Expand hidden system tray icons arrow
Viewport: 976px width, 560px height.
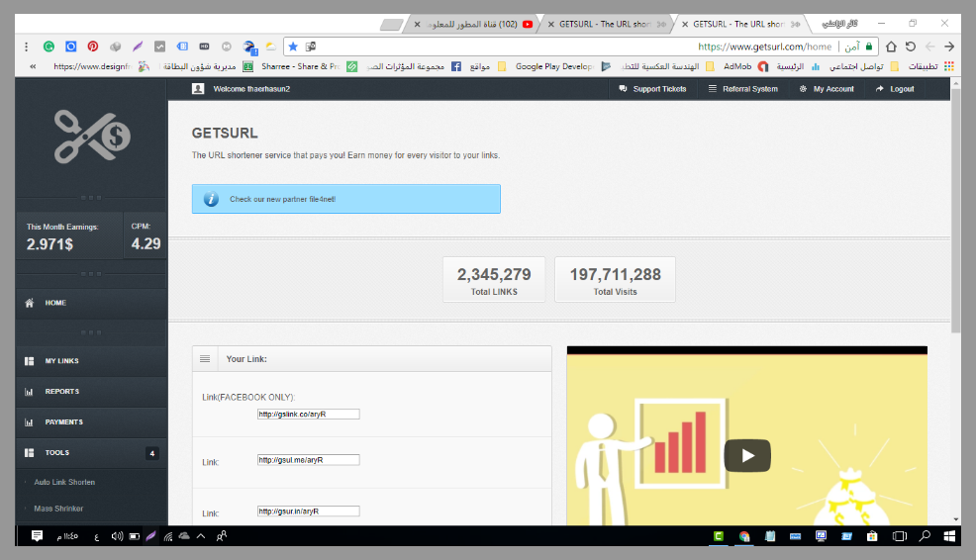pos(201,536)
